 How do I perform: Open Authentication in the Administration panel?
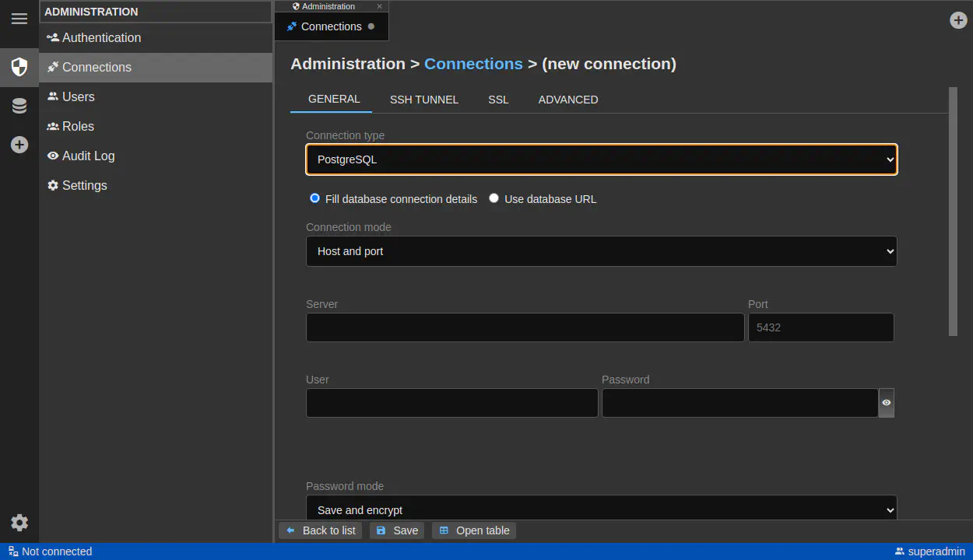click(x=156, y=37)
